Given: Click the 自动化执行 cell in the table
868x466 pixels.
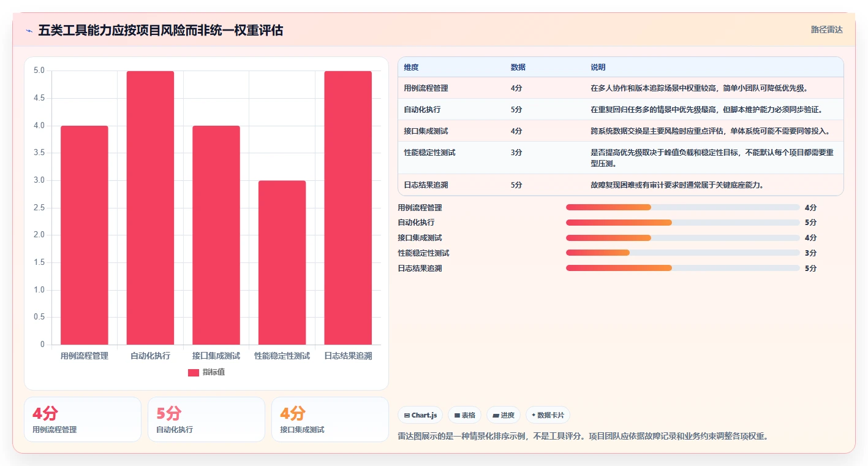Looking at the screenshot, I should pos(422,110).
